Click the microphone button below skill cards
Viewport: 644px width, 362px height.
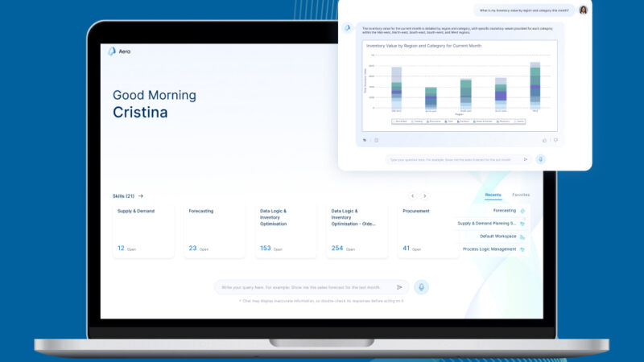(421, 287)
